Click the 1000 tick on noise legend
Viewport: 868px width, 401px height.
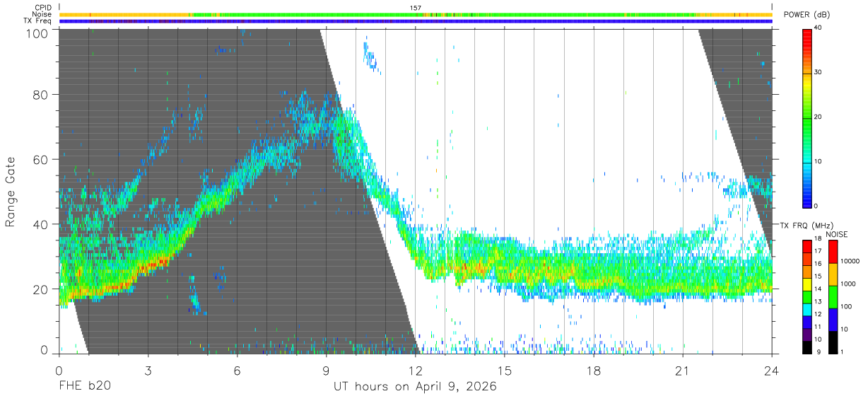(848, 284)
